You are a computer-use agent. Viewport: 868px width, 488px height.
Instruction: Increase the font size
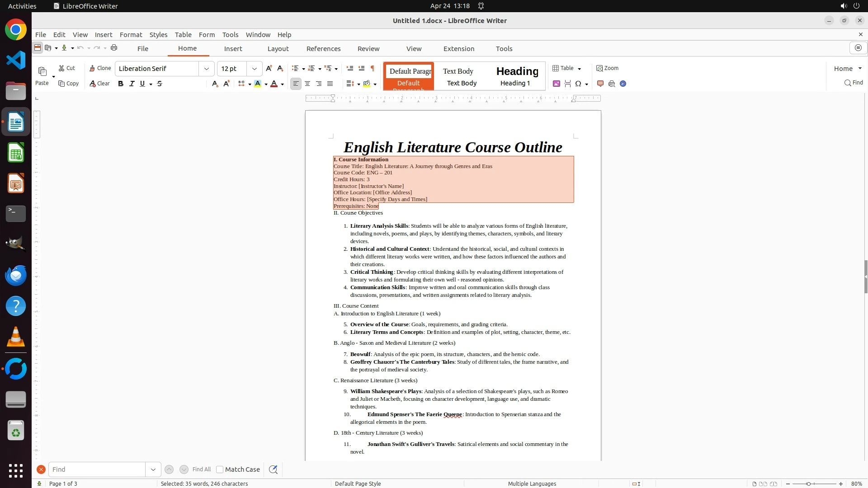tap(269, 68)
